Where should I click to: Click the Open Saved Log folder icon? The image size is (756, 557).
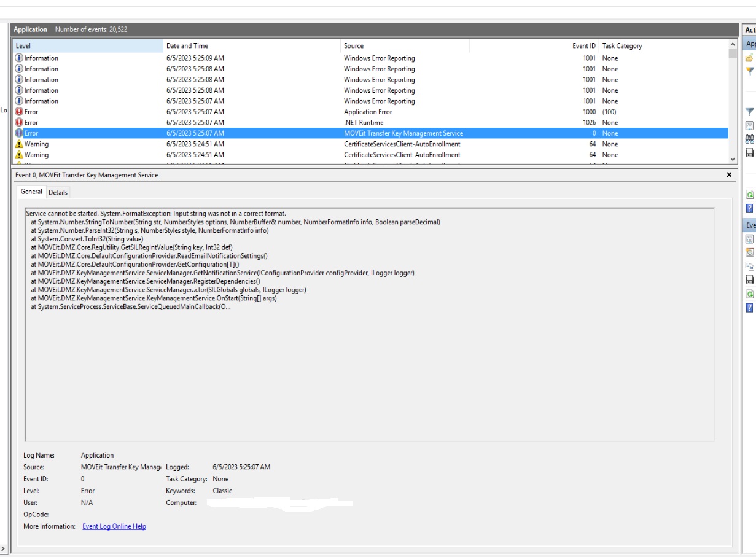pyautogui.click(x=749, y=58)
